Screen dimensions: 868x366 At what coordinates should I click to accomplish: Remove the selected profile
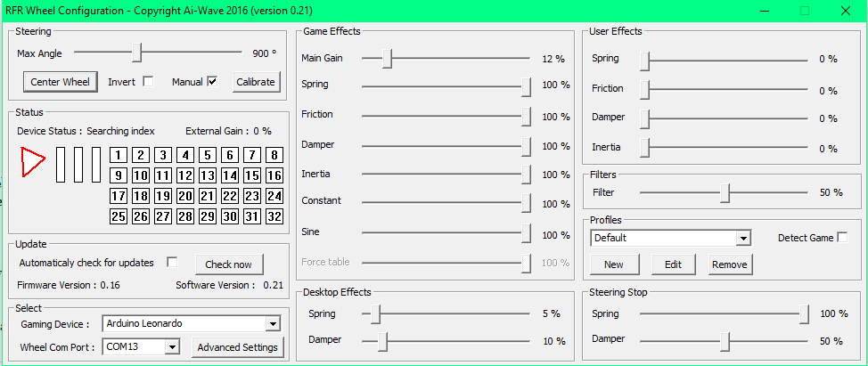click(x=730, y=264)
